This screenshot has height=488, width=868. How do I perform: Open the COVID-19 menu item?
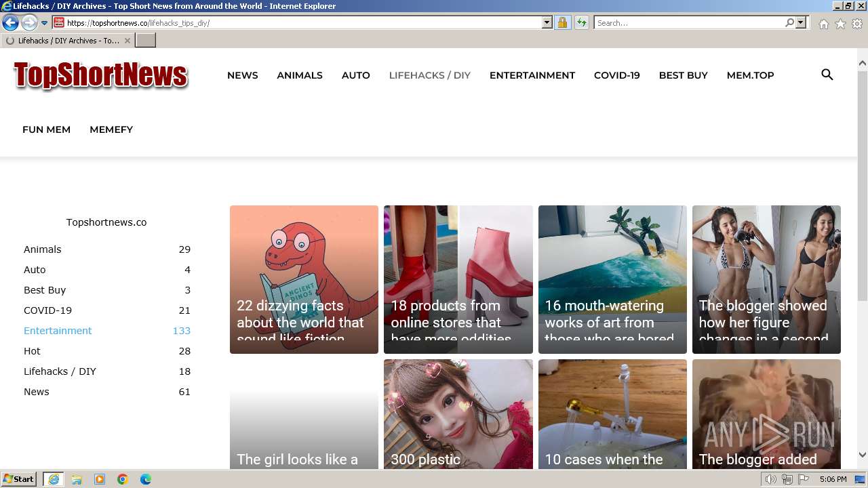[617, 75]
